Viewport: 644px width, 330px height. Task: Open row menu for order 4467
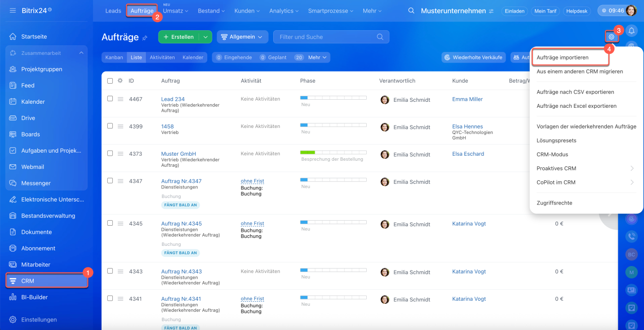pos(121,99)
